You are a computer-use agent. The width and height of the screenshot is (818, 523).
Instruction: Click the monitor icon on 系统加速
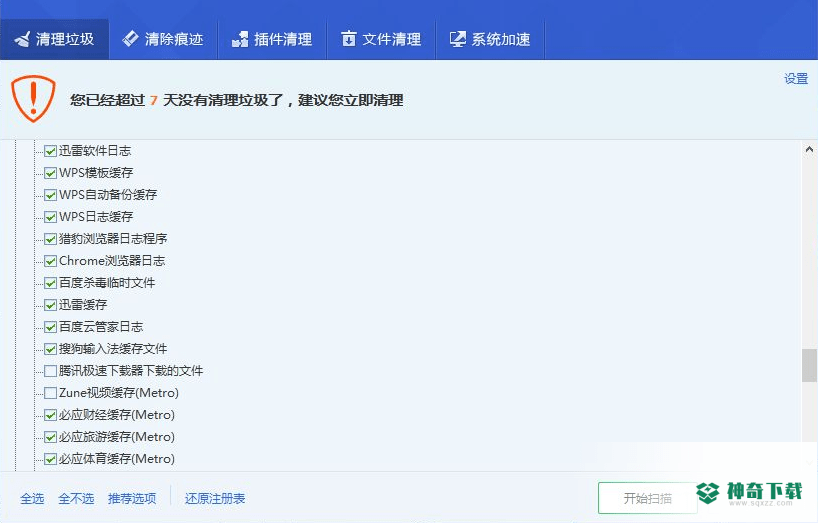tap(458, 39)
